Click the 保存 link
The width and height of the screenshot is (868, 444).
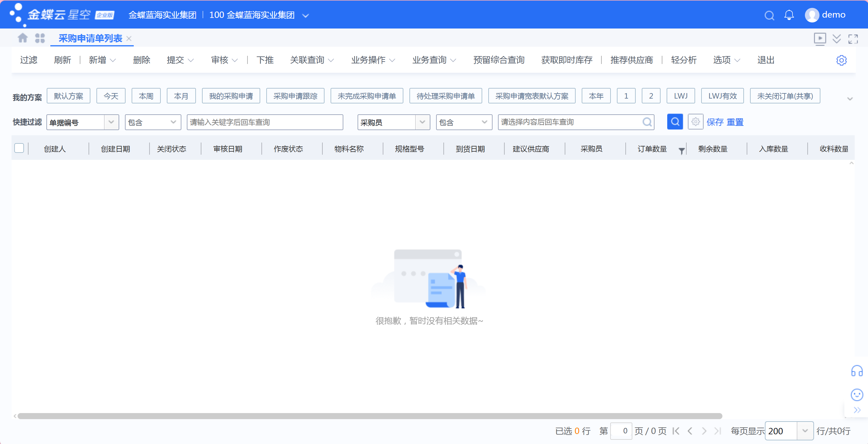715,122
